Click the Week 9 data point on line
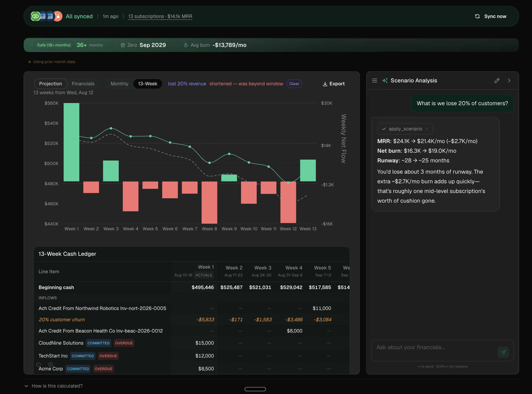The height and width of the screenshot is (394, 532). click(229, 154)
